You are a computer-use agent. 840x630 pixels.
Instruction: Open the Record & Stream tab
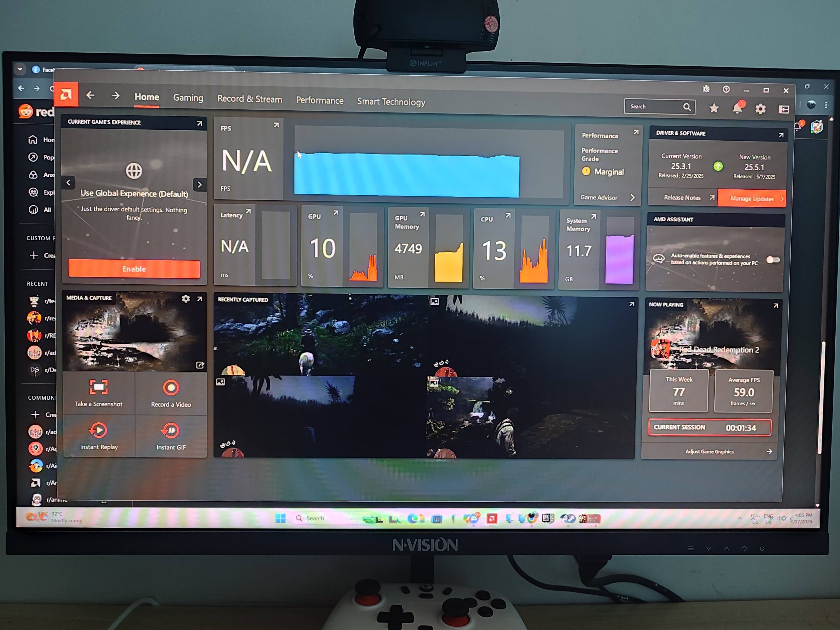pos(249,99)
